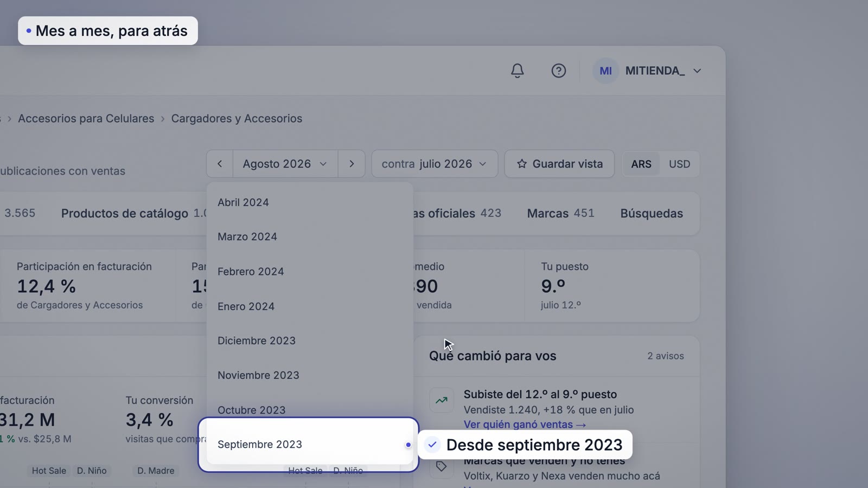The width and height of the screenshot is (868, 488).
Task: Switch currency to ARS
Action: 641,164
